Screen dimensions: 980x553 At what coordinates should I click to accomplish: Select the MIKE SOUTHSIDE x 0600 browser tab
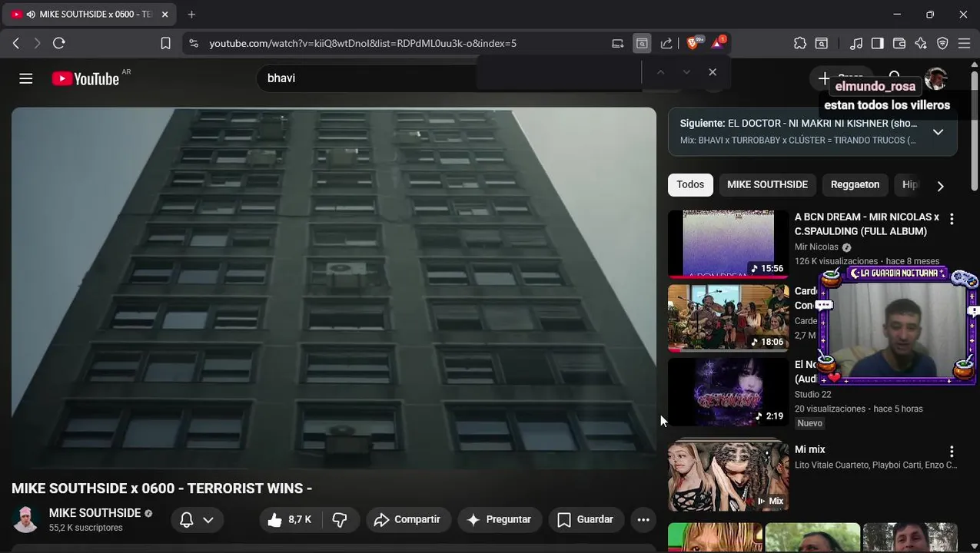[90, 14]
